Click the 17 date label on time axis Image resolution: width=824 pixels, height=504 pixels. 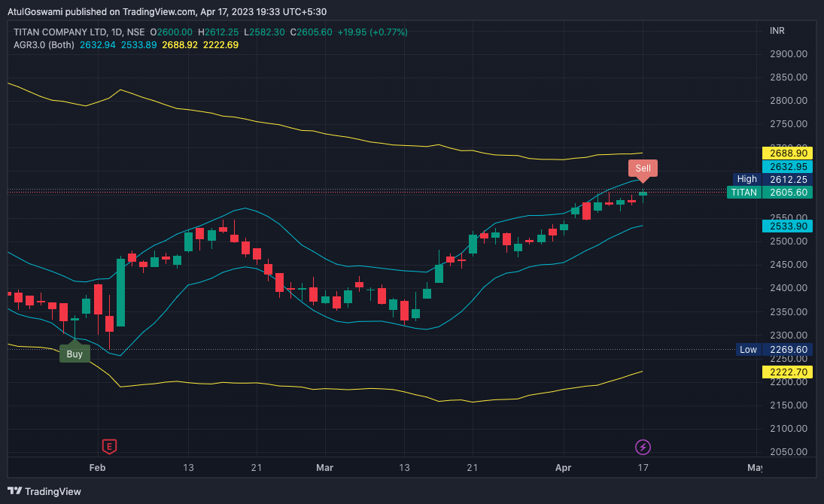tap(643, 467)
